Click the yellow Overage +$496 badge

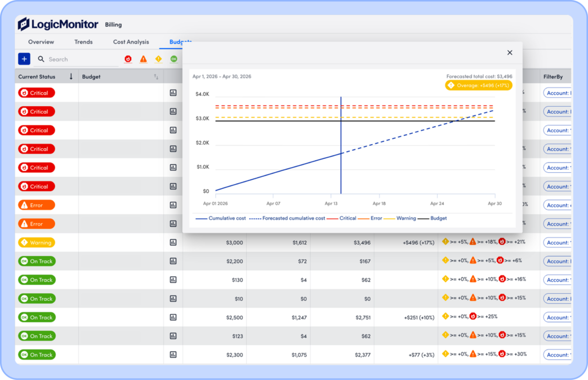(478, 85)
